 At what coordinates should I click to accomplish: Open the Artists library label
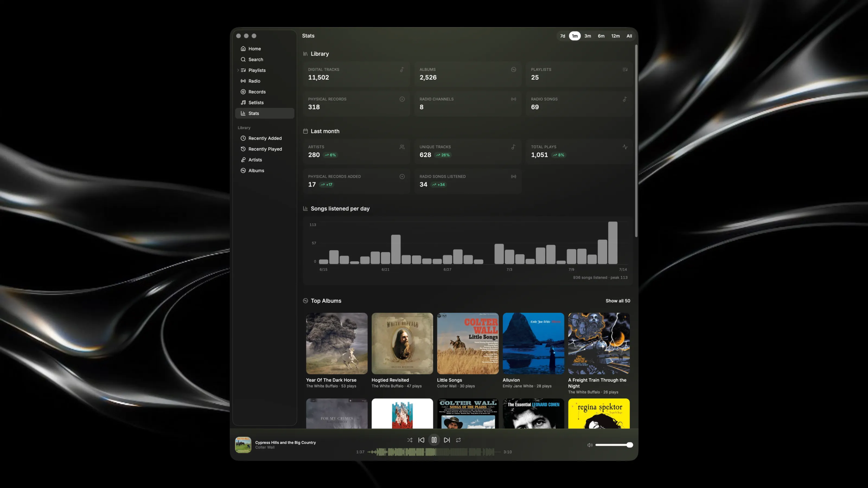[255, 160]
